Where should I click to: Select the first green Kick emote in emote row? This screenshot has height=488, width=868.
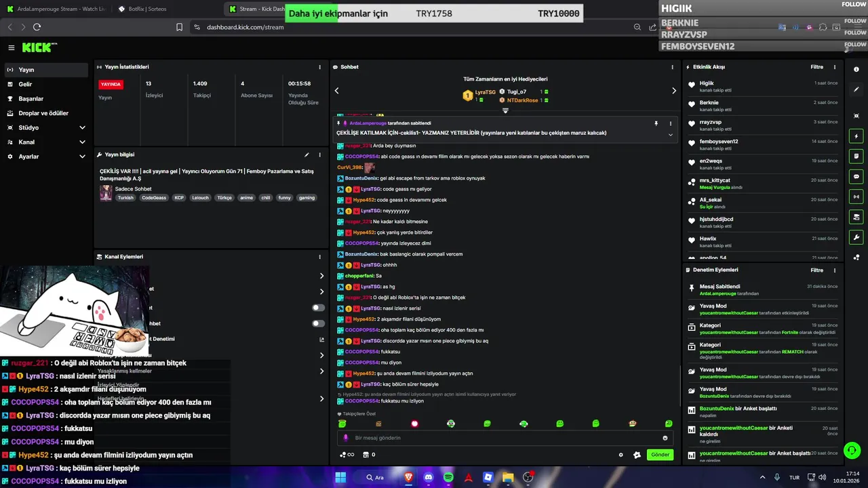pos(342,424)
